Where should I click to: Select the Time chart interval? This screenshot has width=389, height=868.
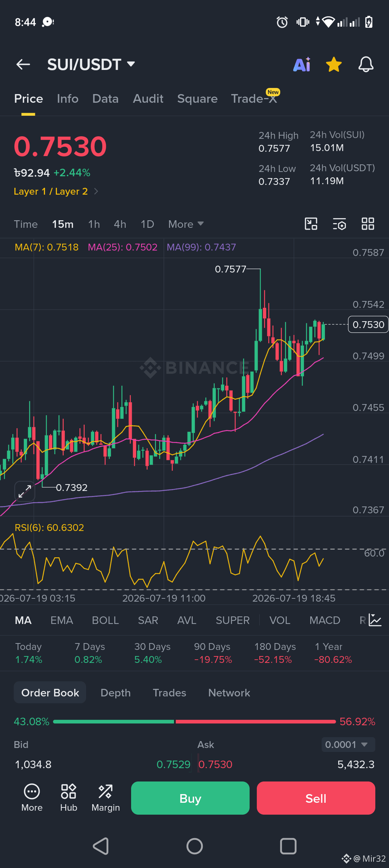26,224
